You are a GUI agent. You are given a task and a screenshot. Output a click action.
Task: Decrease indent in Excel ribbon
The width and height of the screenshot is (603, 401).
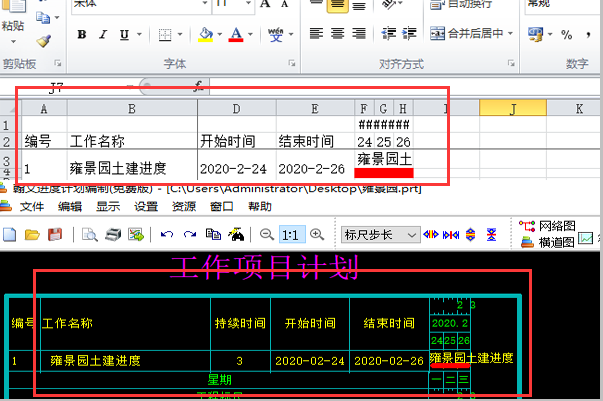point(389,33)
